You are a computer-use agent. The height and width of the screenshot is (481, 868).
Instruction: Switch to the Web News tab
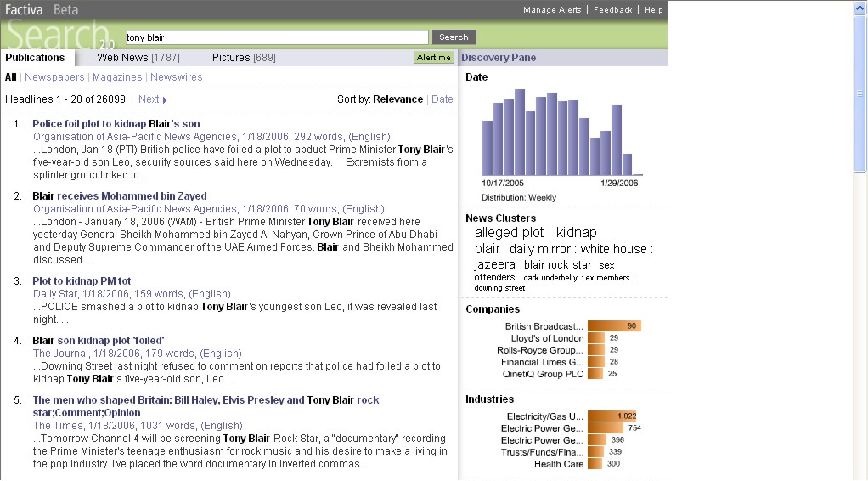tap(138, 58)
